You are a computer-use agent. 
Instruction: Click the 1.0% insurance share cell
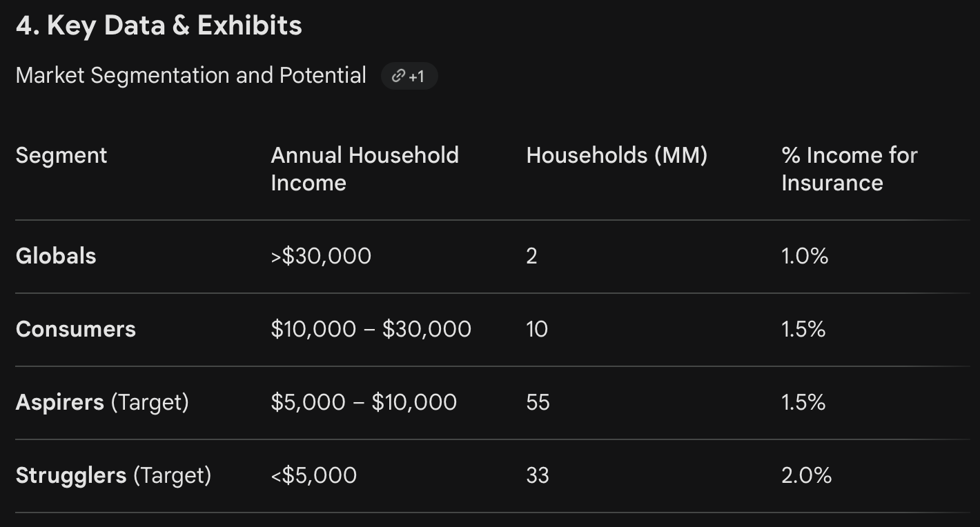(x=805, y=256)
